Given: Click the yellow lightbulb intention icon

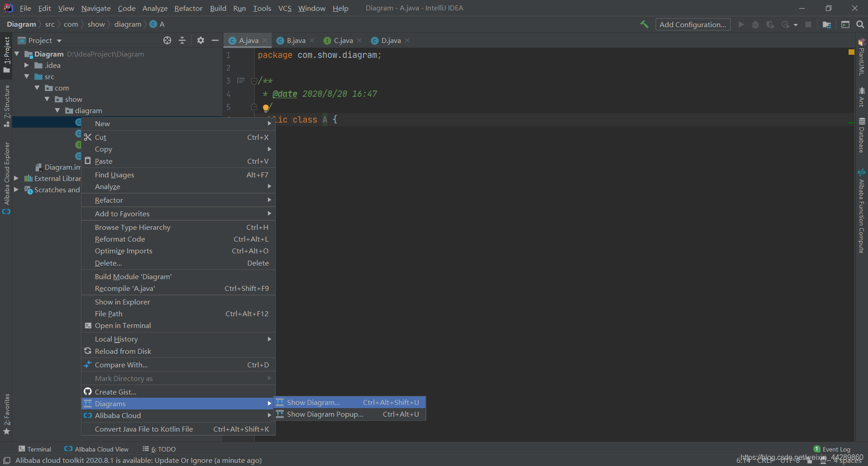Looking at the screenshot, I should [266, 108].
